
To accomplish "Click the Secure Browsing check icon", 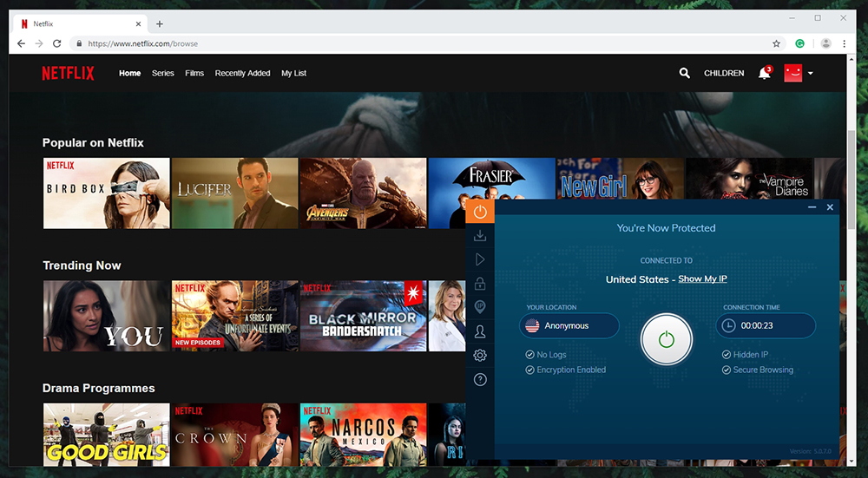I will click(727, 370).
